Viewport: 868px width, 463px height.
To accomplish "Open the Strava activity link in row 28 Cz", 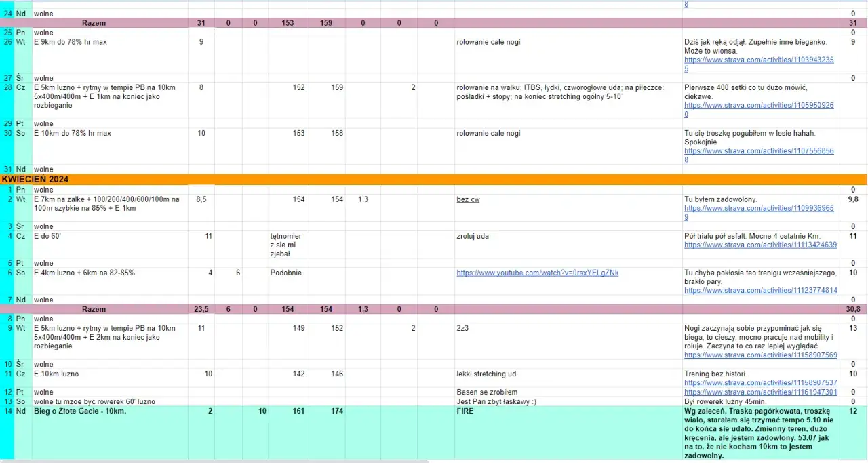I will 759,110.
